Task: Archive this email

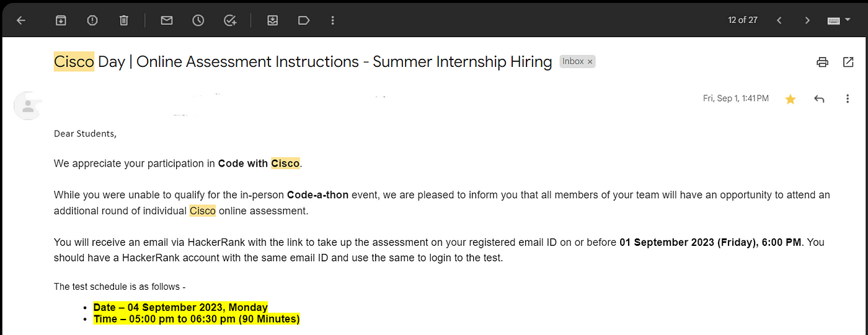Action: pos(61,20)
